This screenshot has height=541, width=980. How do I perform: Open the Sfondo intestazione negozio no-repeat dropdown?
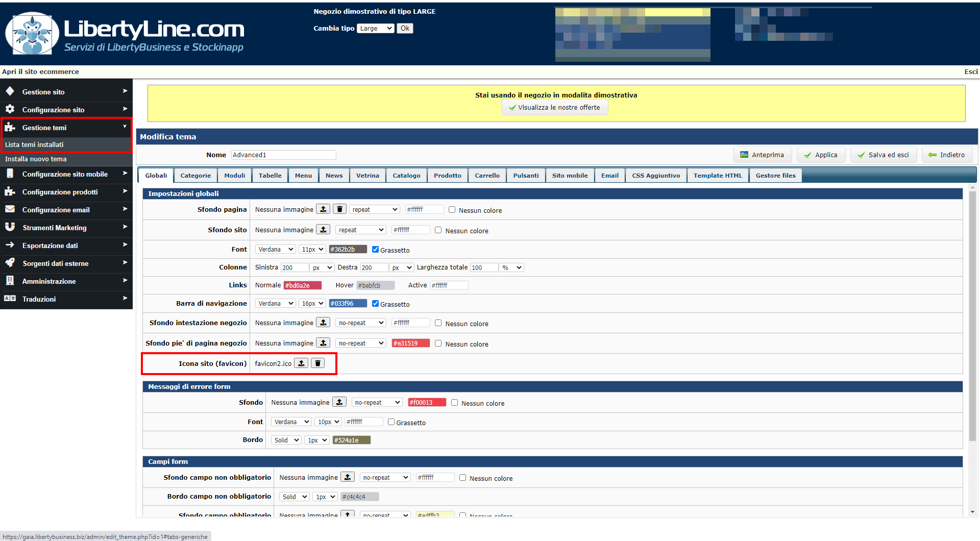(361, 323)
